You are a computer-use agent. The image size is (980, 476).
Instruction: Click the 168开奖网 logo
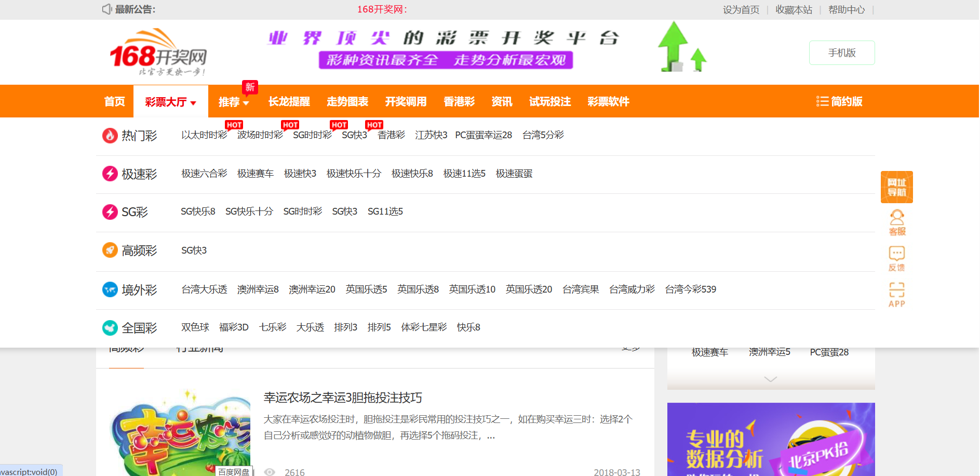coord(158,52)
